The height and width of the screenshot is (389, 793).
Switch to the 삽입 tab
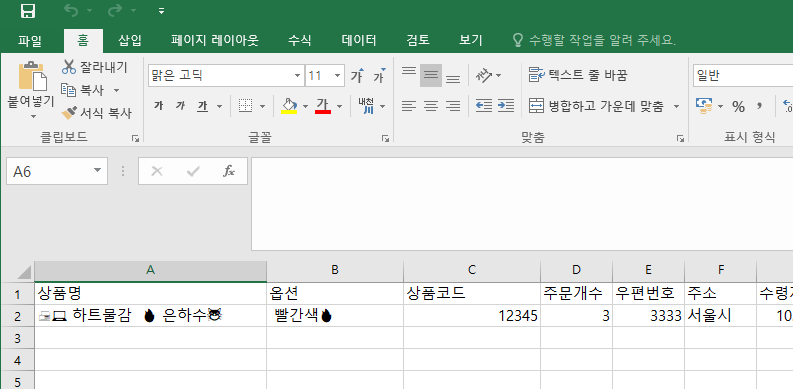[x=130, y=40]
